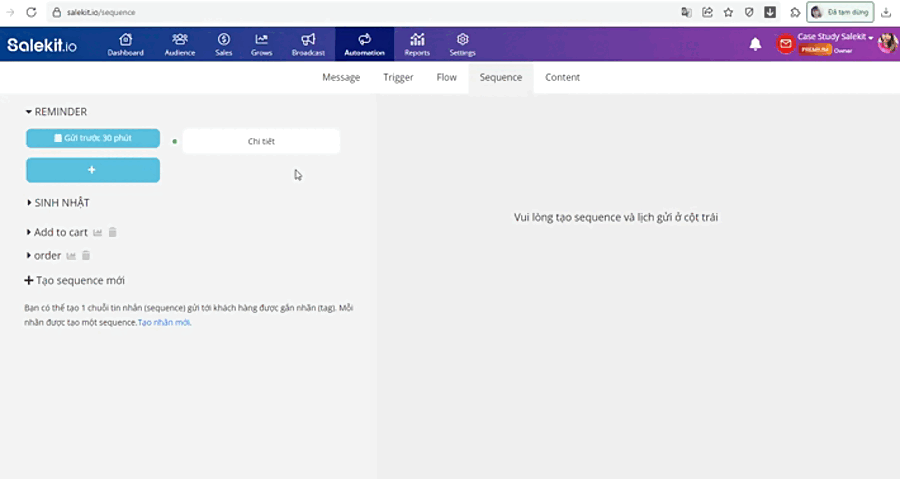
Task: Switch to the Flow tab
Action: 447,77
